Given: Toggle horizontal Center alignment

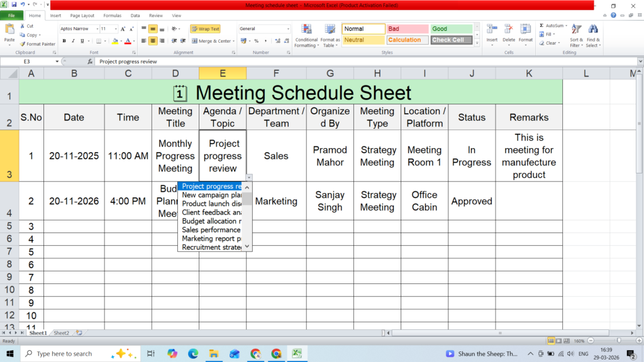Looking at the screenshot, I should pyautogui.click(x=153, y=41).
